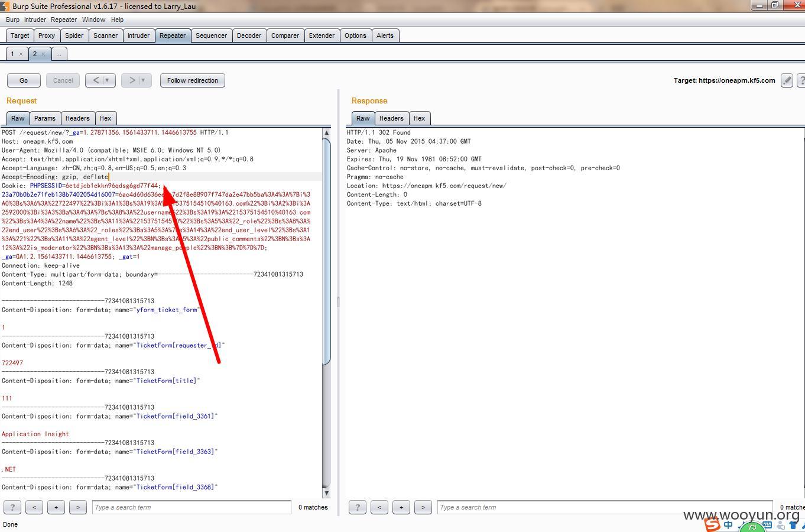Viewport: 805px width, 532px height.
Task: Open the Intruder menu
Action: coord(35,20)
